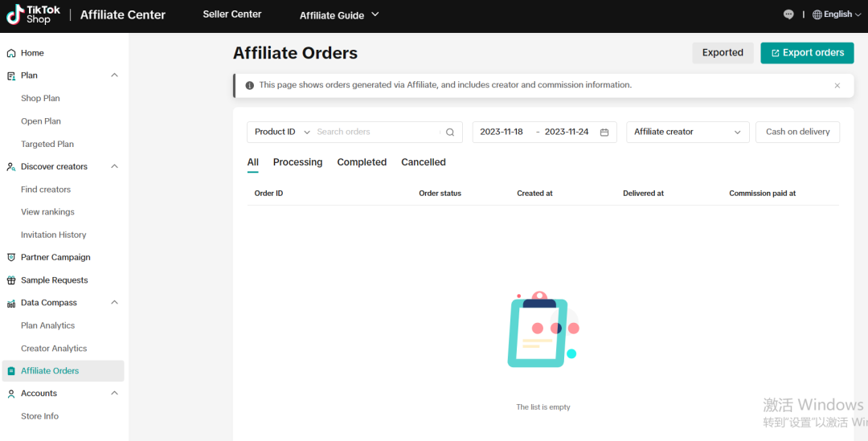Collapse the Discover creators section
This screenshot has height=441, width=868.
114,167
